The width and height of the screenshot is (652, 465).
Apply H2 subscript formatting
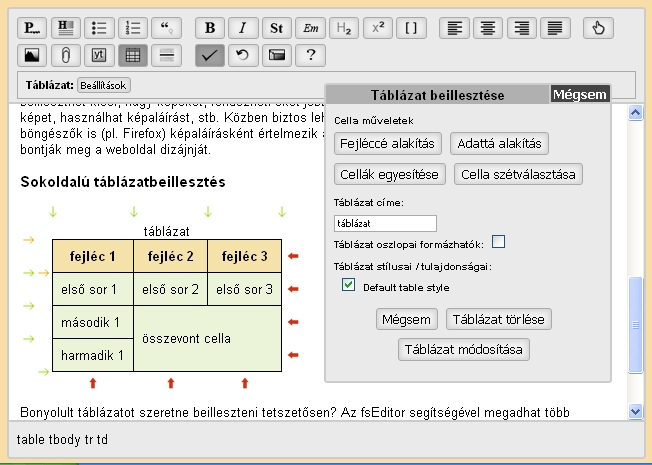[x=344, y=28]
